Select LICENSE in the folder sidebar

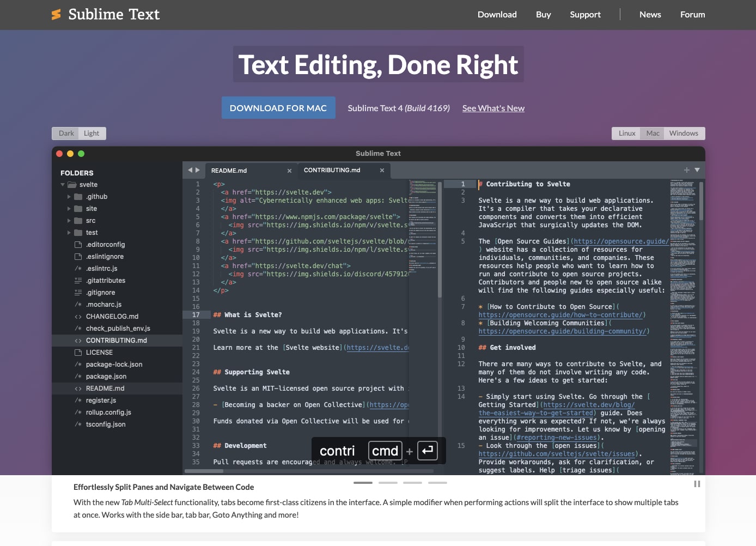click(100, 352)
